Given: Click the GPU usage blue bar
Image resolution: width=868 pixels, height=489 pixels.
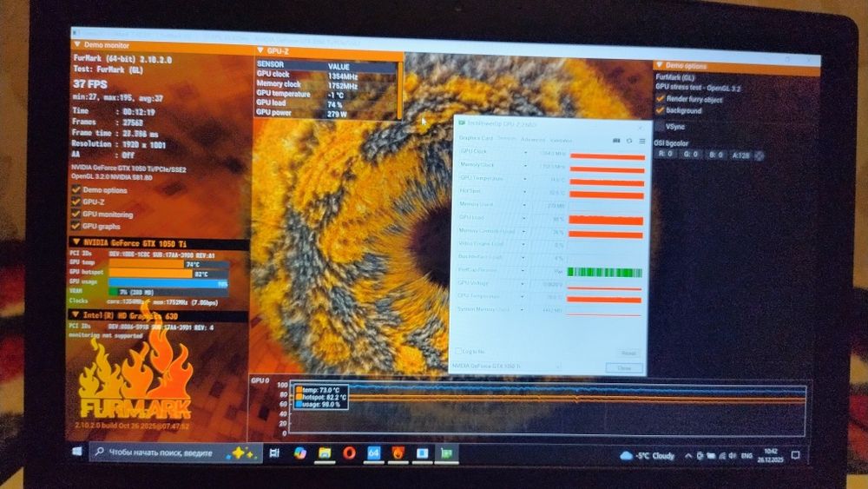Looking at the screenshot, I should tap(168, 283).
